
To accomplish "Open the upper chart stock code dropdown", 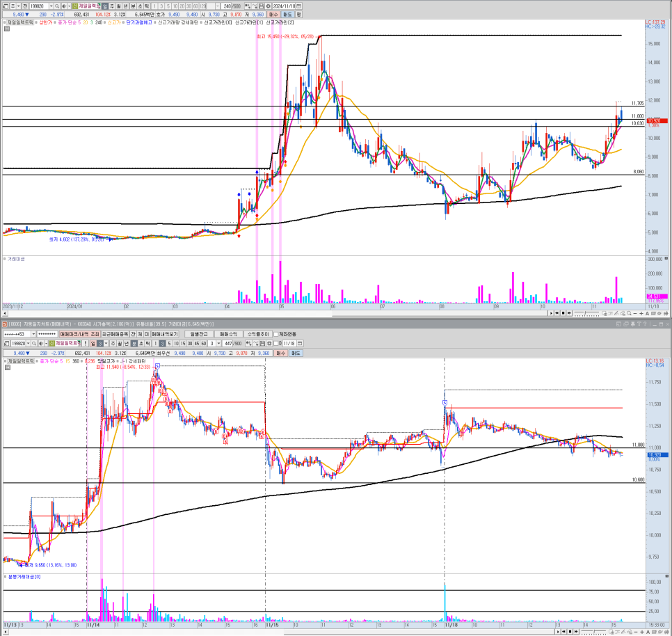I will tap(51, 6).
